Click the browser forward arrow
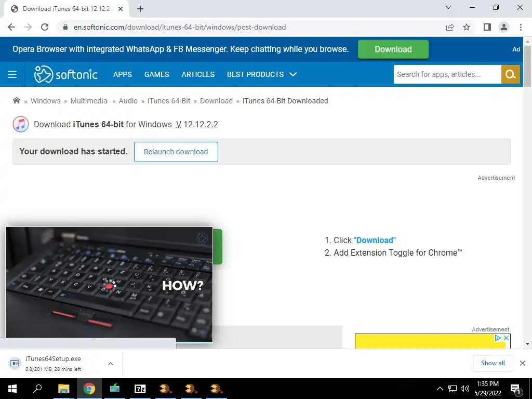Viewport: 532px width, 399px height. pos(28,27)
